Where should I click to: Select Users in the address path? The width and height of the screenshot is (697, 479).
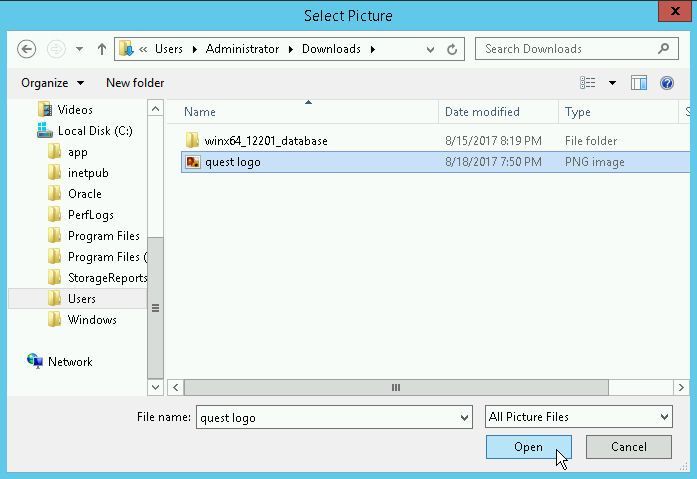(x=169, y=49)
